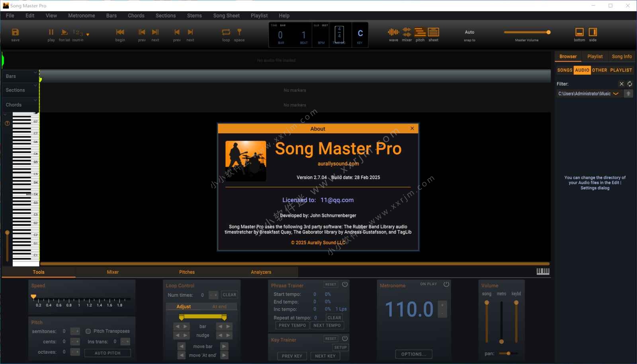
Task: Select the OTHER browser filter
Action: 599,70
